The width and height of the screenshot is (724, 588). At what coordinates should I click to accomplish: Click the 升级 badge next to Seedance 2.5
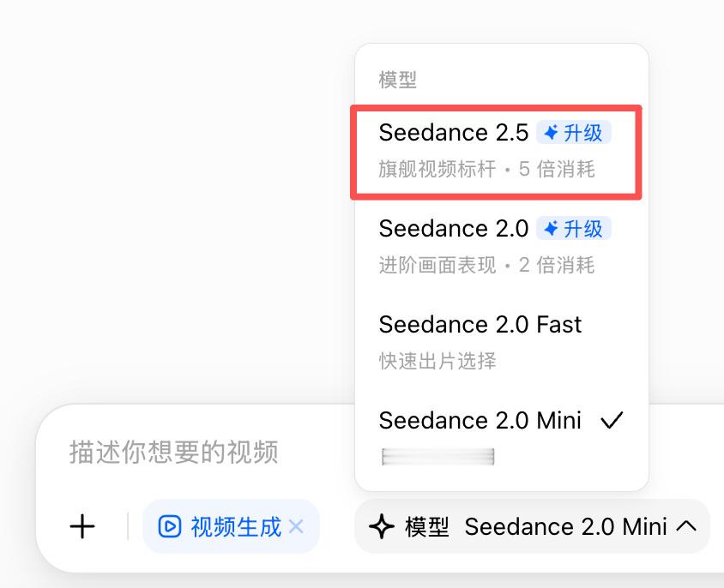pos(574,133)
